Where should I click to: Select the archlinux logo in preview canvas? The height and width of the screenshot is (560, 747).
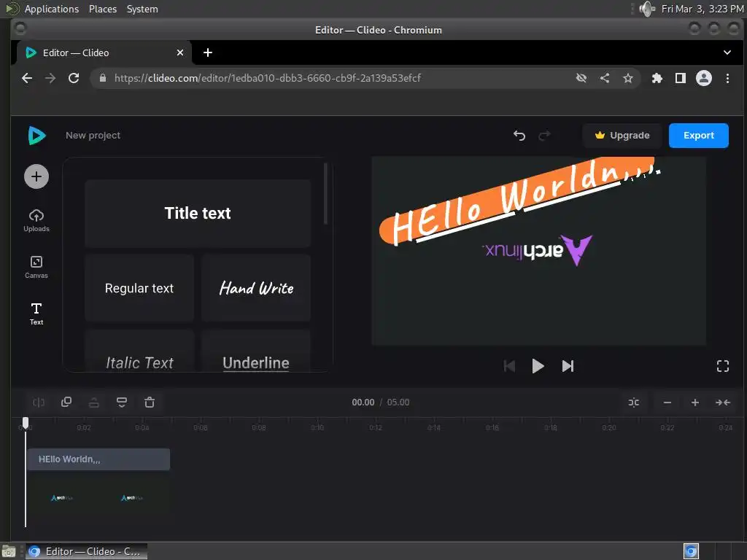pos(538,249)
